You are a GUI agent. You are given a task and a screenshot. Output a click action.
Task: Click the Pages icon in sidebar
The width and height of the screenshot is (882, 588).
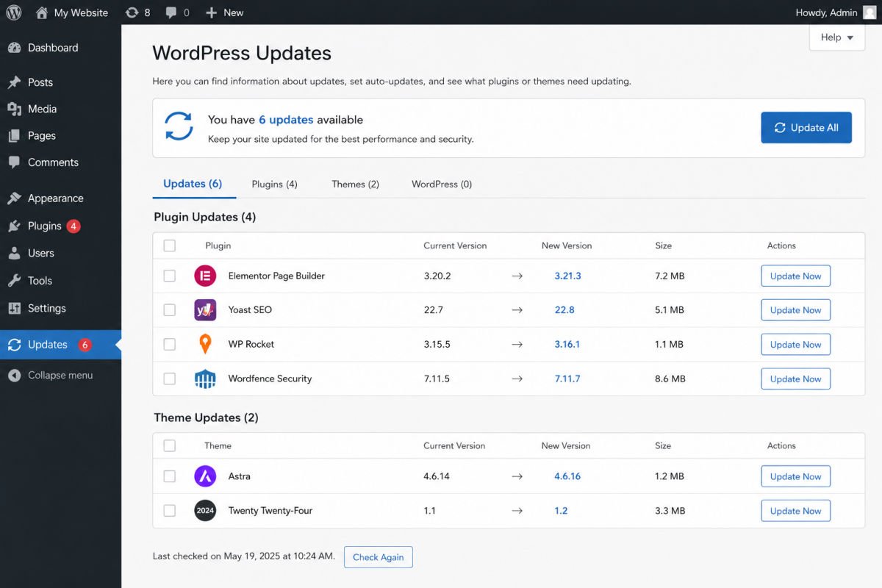pyautogui.click(x=14, y=136)
